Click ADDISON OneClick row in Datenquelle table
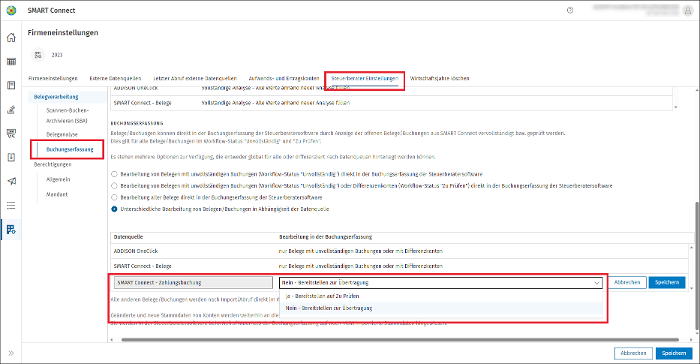The height and width of the screenshot is (364, 700). 400,251
